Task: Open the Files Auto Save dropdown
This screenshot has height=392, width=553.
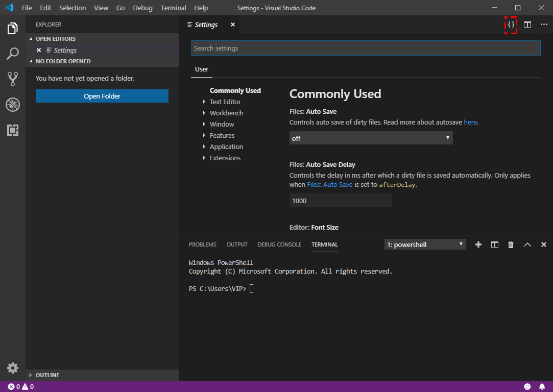Action: (371, 138)
